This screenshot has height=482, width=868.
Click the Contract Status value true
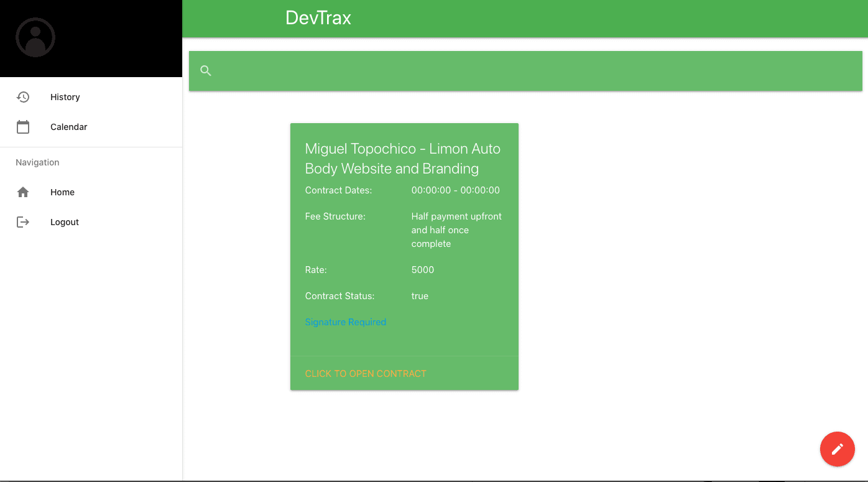point(420,295)
